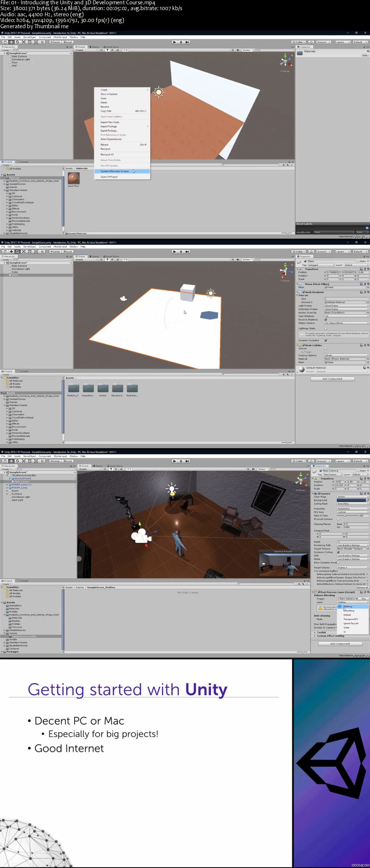The height and width of the screenshot is (868, 370).
Task: Choose Update UIElements Schema in context menu
Action: click(122, 171)
